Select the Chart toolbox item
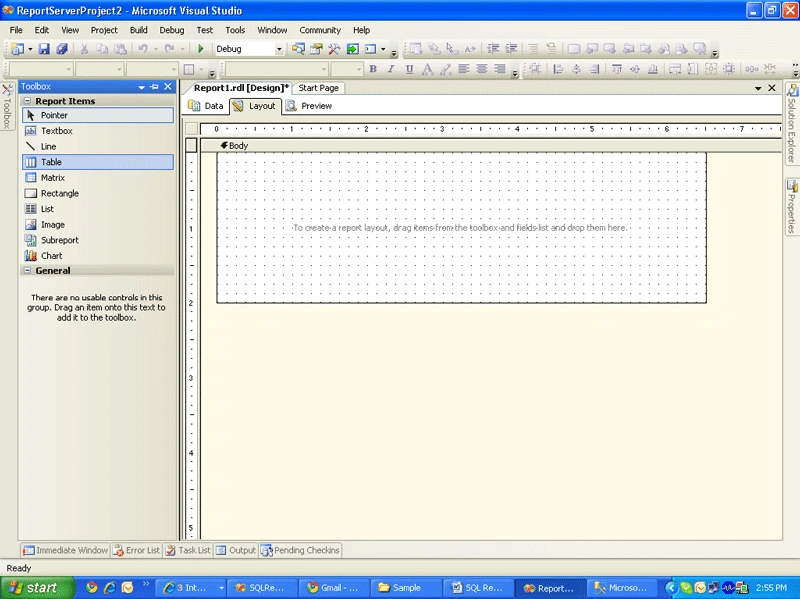This screenshot has height=599, width=800. coord(98,256)
